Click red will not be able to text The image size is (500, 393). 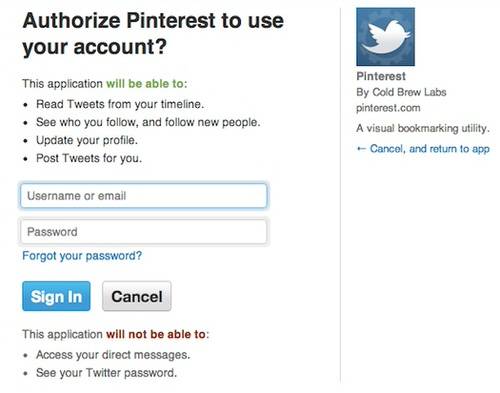156,334
